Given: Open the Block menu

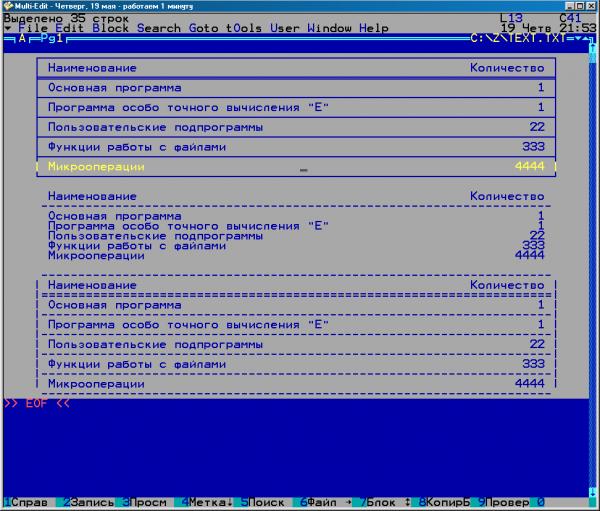Looking at the screenshot, I should pyautogui.click(x=111, y=28).
